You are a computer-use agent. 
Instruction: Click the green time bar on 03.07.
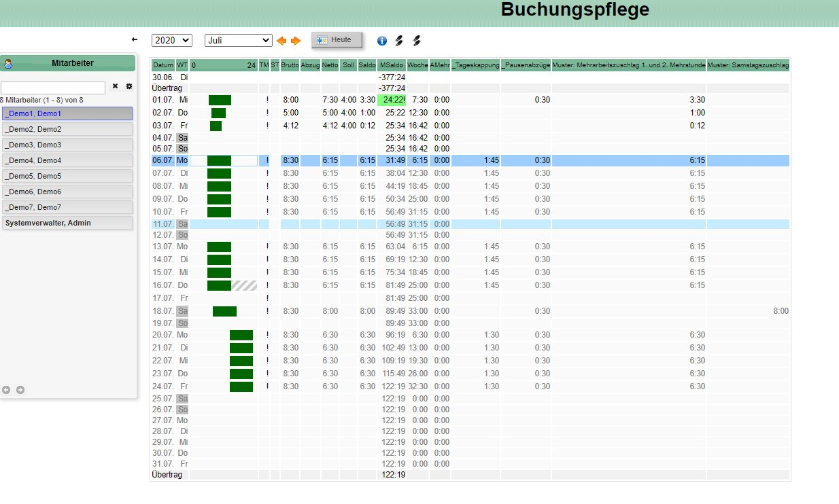[216, 126]
